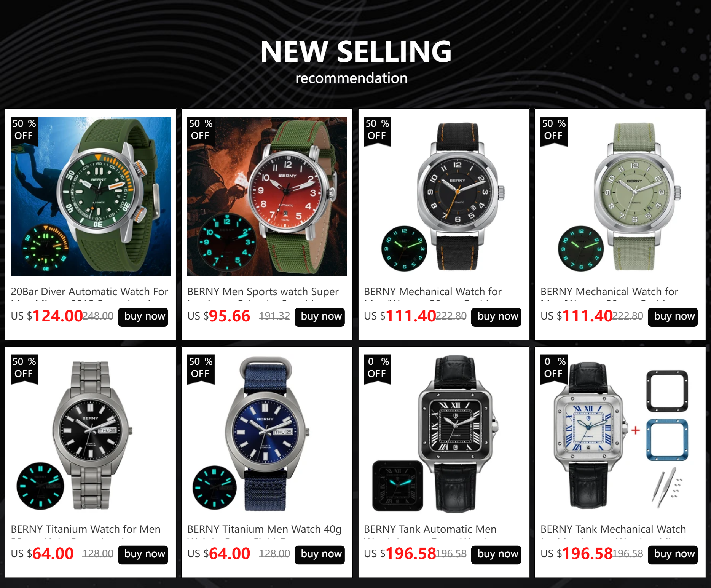Image resolution: width=711 pixels, height=588 pixels.
Task: Open the white Tank watch with bezels image
Action: [x=620, y=434]
